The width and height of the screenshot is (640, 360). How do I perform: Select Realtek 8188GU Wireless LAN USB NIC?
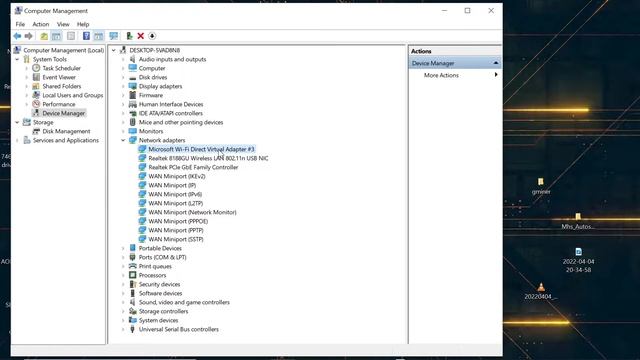point(208,158)
